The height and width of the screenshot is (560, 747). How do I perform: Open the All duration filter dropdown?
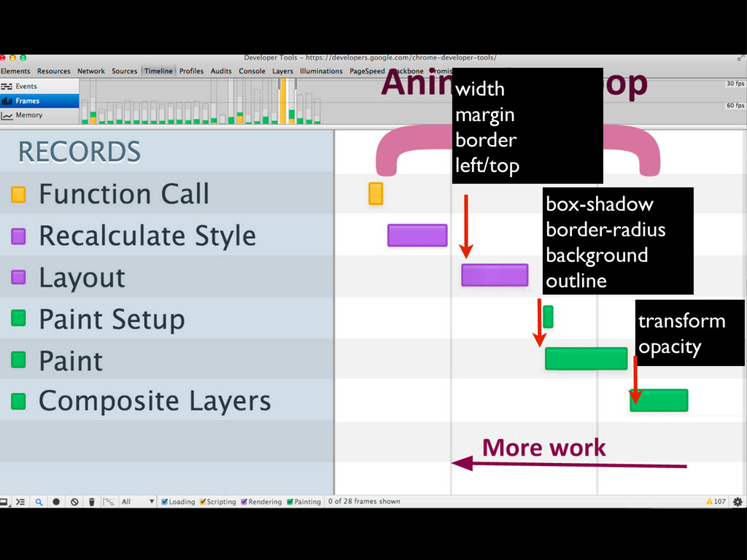[138, 502]
